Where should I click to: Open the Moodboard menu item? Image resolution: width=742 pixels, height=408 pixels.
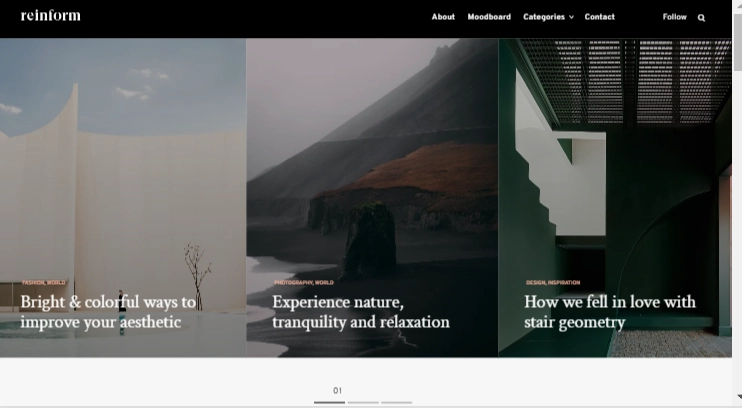tap(489, 17)
